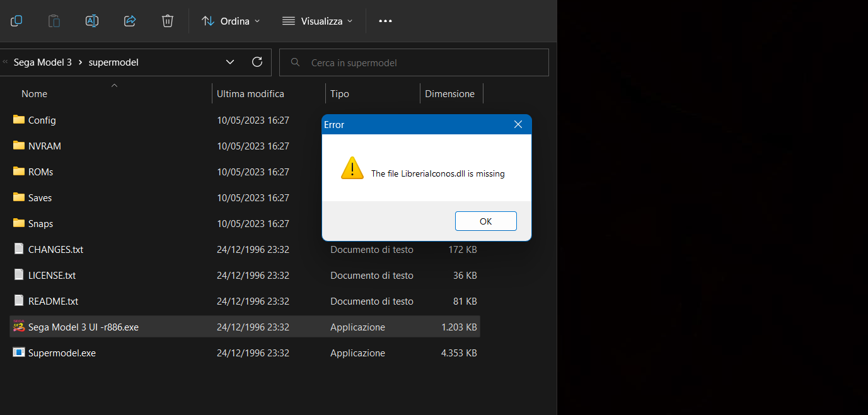This screenshot has width=868, height=415.
Task: Click the warning triangle icon in Error dialog
Action: (x=352, y=168)
